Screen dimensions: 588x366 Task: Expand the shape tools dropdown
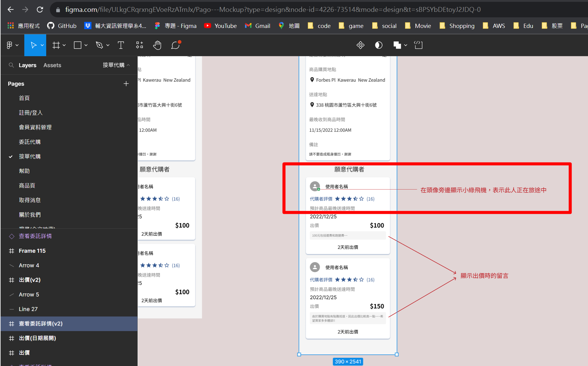click(86, 45)
